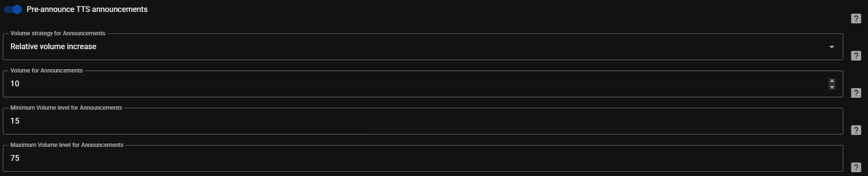Click the Volume strategy for Announcements label

[58, 33]
